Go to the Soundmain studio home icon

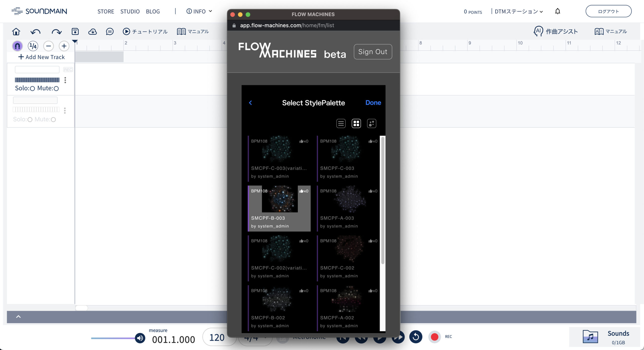(16, 32)
